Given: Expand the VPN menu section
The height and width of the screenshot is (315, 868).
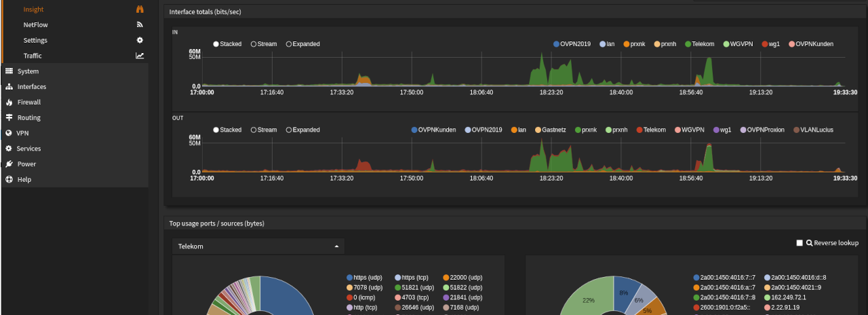Looking at the screenshot, I should (x=75, y=133).
